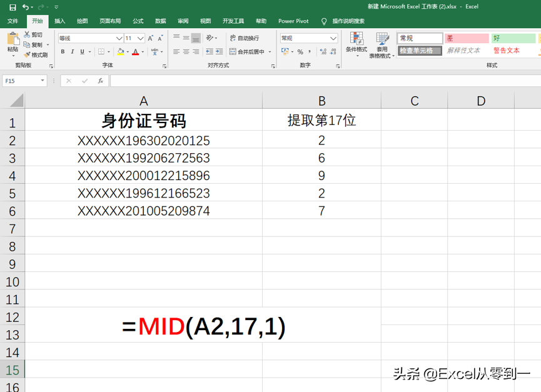Apply the Format Painter tool
541x392 pixels.
(x=27, y=54)
